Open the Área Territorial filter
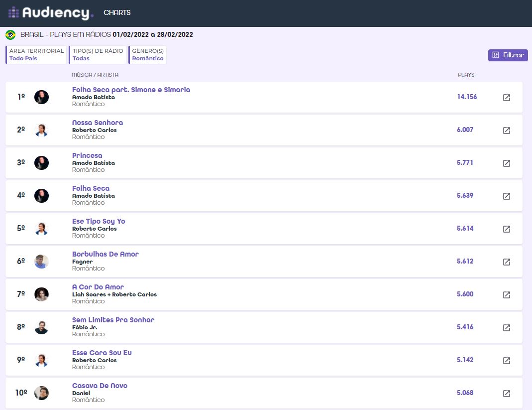 click(x=36, y=55)
